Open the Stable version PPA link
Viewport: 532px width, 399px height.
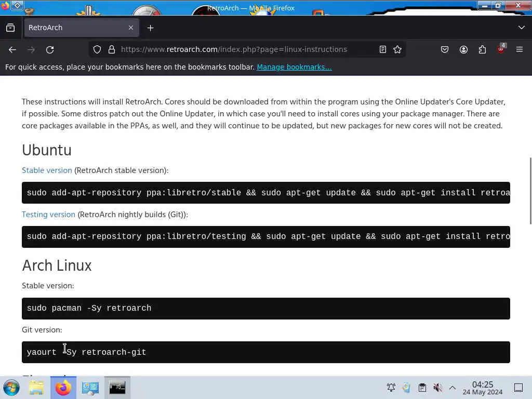click(x=47, y=170)
